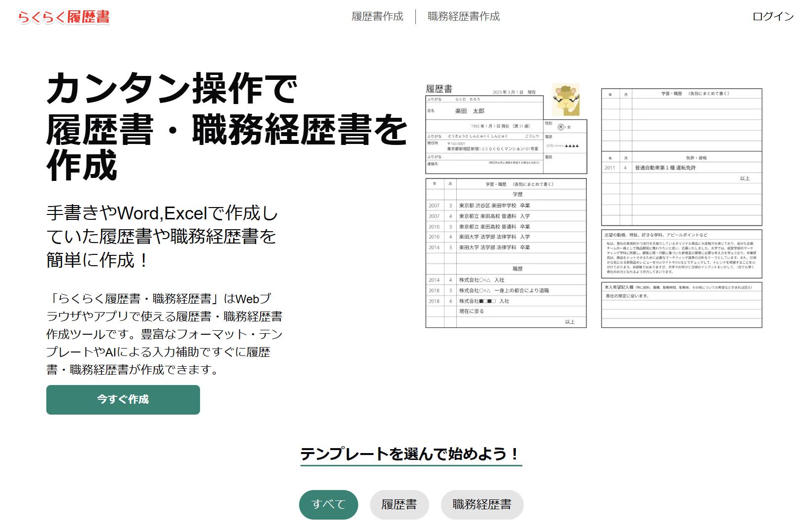This screenshot has width=812, height=527.
Task: Click the camel profile photo on the resume
Action: click(565, 99)
